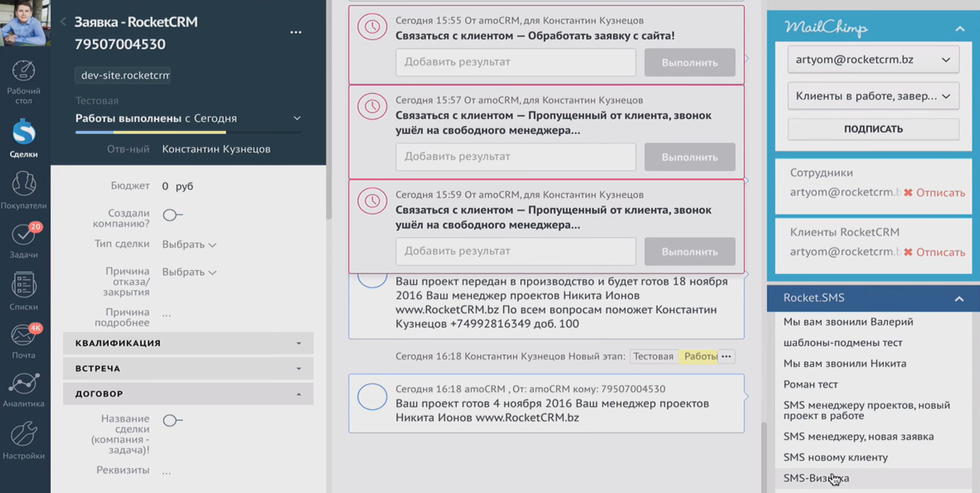Screen dimensions: 980x493
Task: Click the deal stage progress bar
Action: [x=188, y=132]
